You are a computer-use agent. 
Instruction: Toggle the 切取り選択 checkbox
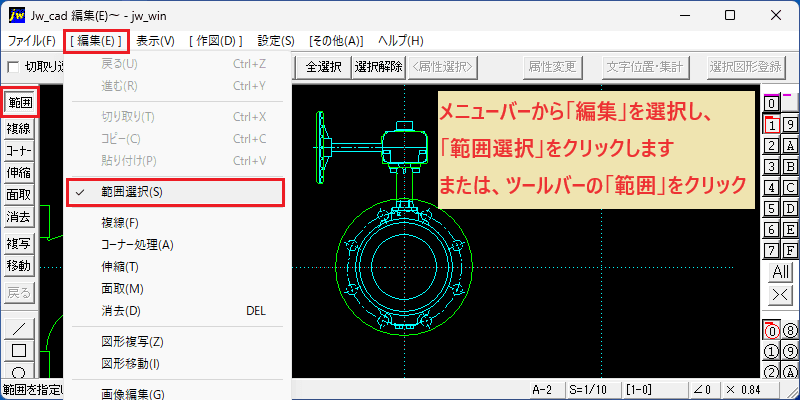coord(13,67)
